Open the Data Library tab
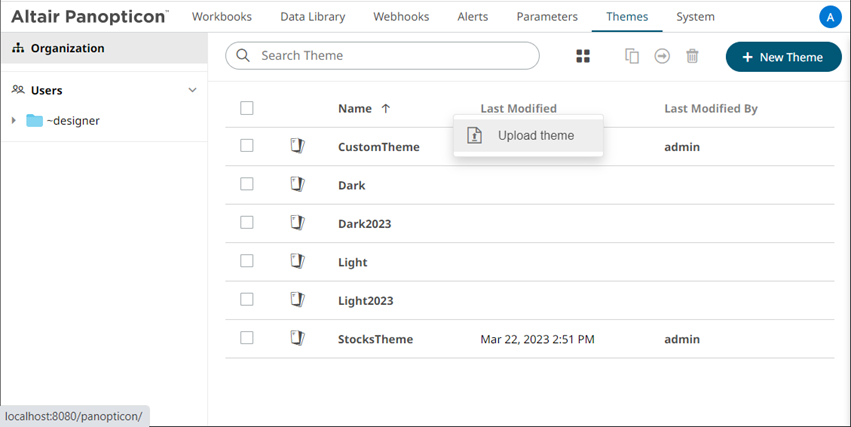This screenshot has height=427, width=851. [x=313, y=17]
